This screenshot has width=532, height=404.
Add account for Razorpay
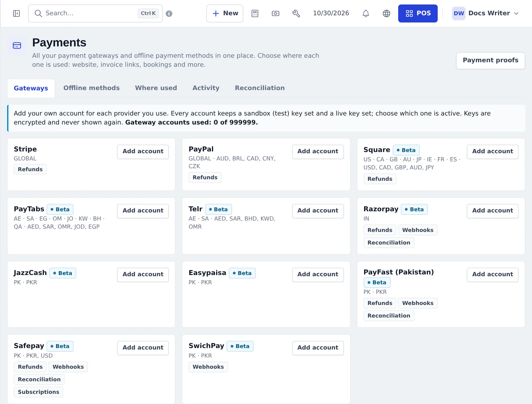click(x=492, y=211)
